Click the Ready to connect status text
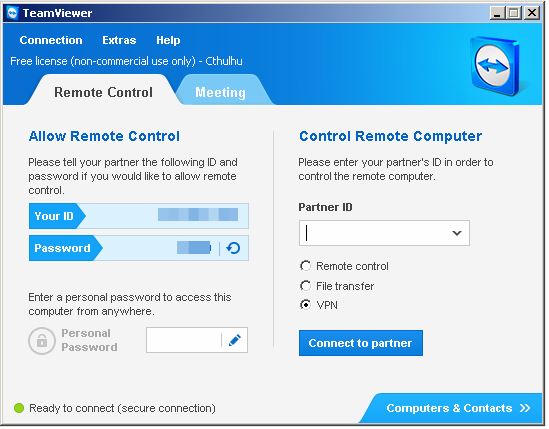This screenshot has width=549, height=429. (122, 408)
